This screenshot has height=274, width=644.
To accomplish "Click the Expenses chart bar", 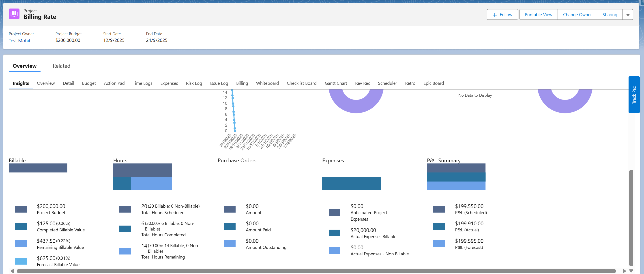I will click(352, 184).
